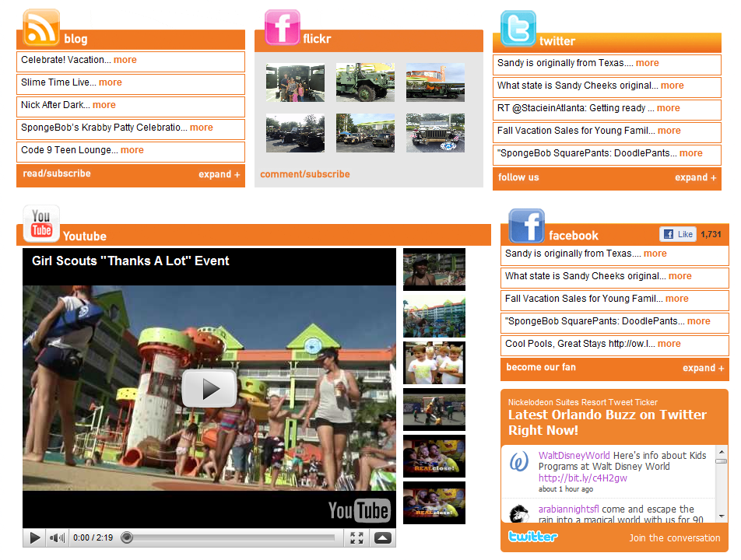Viewport: 741px width, 560px height.
Task: Open more for twitter's Fall Vacation Sales tweet
Action: coord(669,131)
